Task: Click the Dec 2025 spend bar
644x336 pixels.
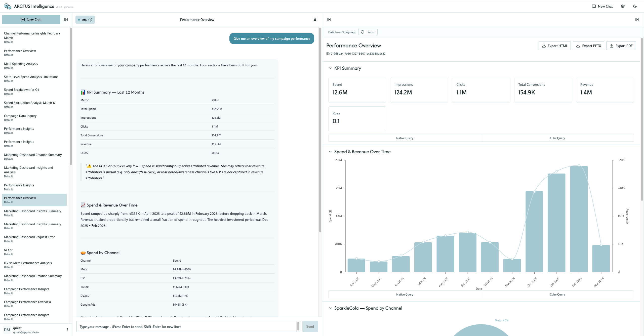Action: (x=534, y=231)
